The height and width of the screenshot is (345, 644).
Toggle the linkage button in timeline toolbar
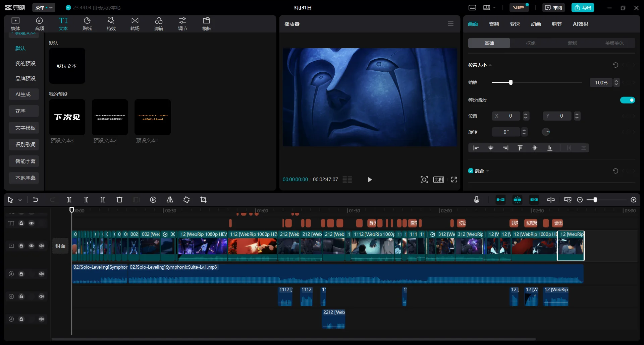(x=534, y=200)
